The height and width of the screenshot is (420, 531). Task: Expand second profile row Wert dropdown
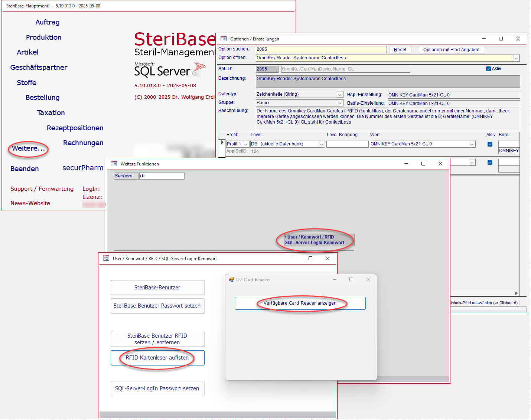472,163
